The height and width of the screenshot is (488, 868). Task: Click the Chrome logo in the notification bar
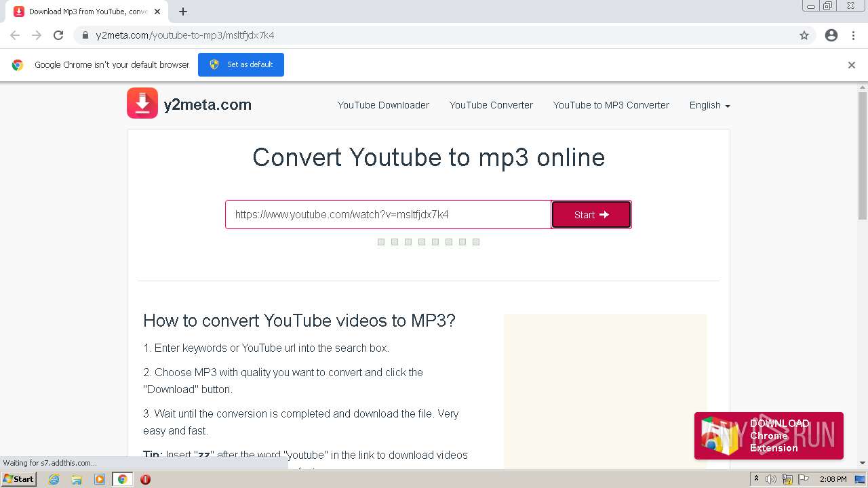pyautogui.click(x=18, y=65)
